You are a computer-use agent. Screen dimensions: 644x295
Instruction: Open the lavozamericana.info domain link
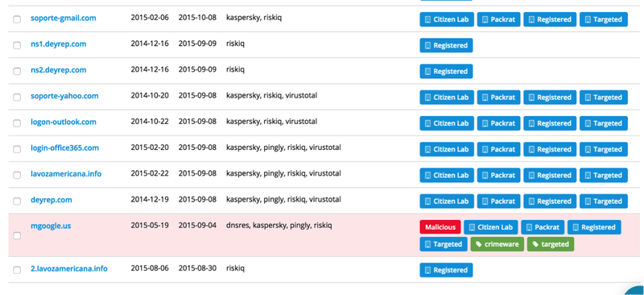pos(66,173)
